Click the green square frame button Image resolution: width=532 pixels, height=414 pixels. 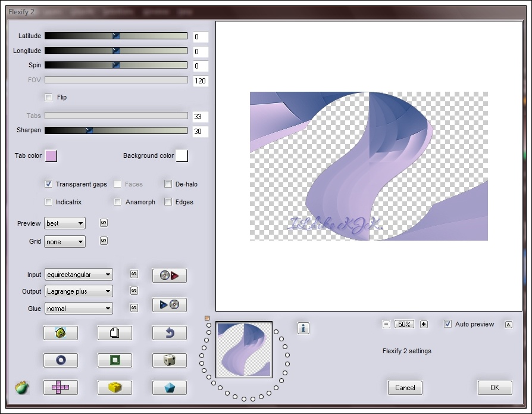click(114, 360)
